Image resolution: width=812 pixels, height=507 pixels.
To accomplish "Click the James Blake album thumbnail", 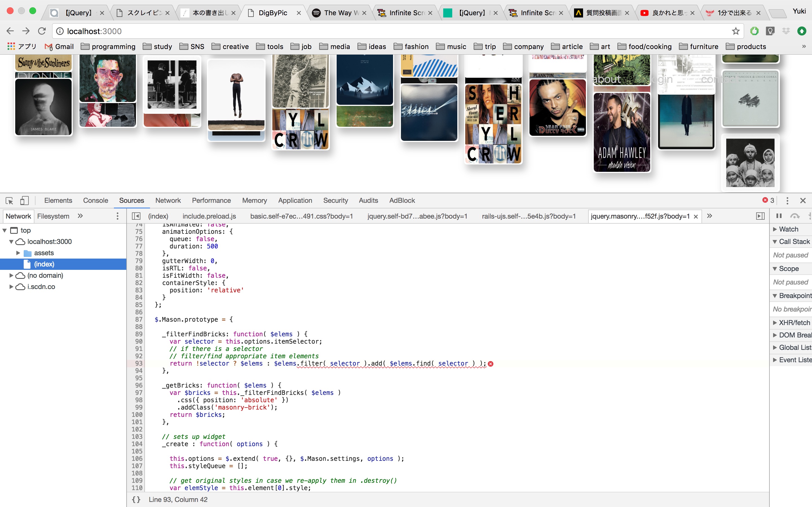I will [x=44, y=107].
